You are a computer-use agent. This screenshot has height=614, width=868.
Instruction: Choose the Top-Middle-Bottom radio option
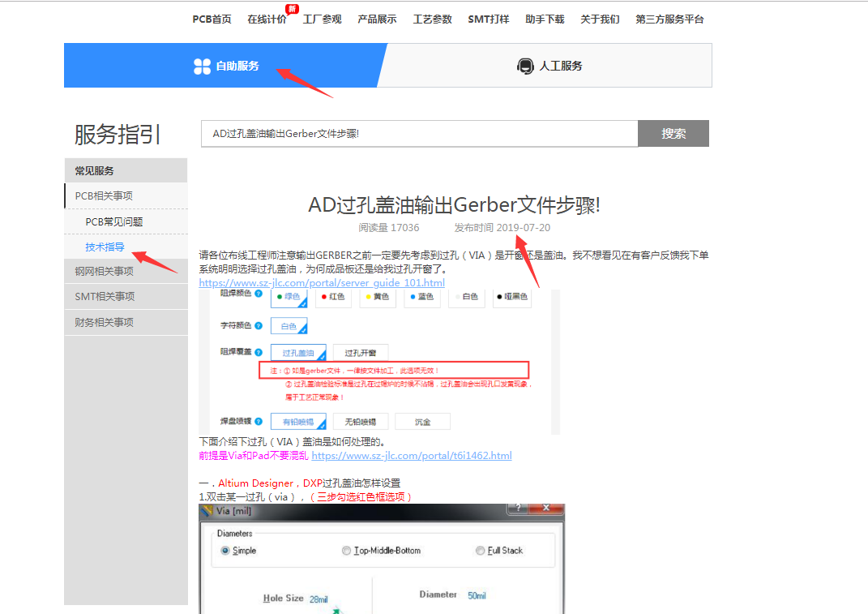click(x=347, y=551)
